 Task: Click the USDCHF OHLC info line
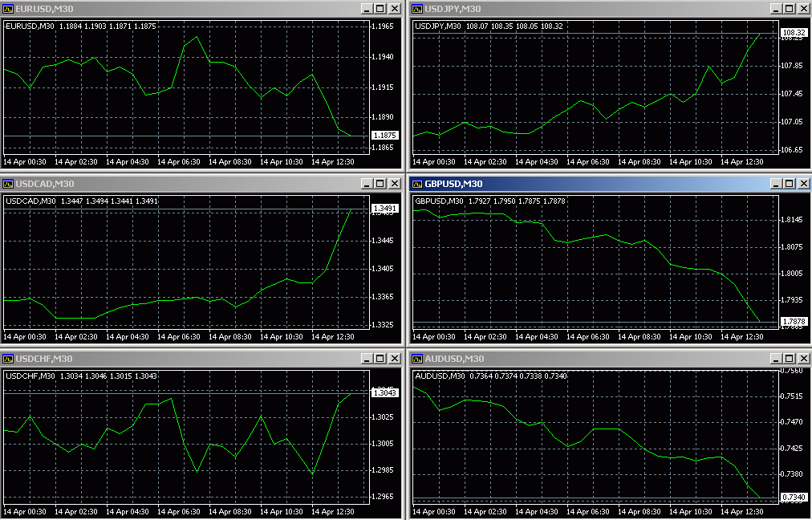[81, 376]
